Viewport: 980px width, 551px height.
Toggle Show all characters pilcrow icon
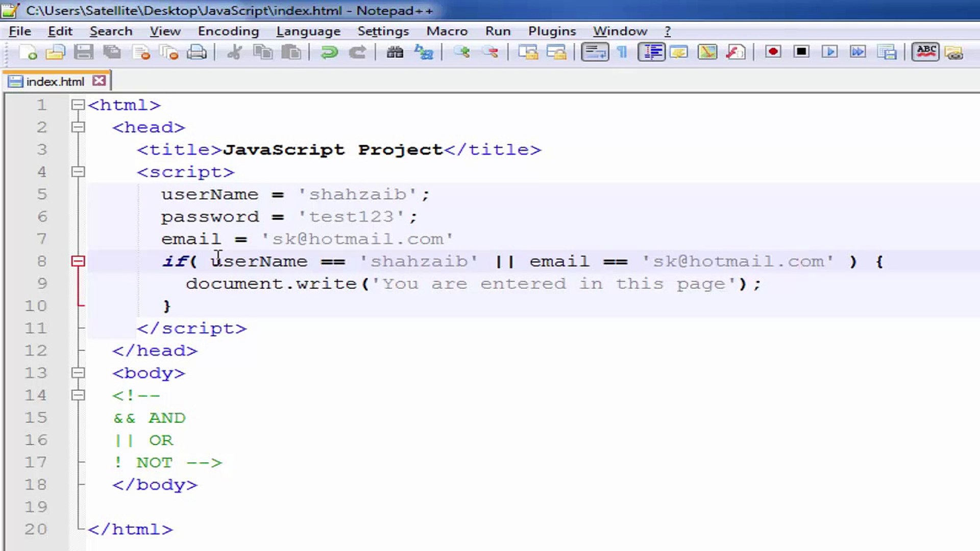pos(622,52)
